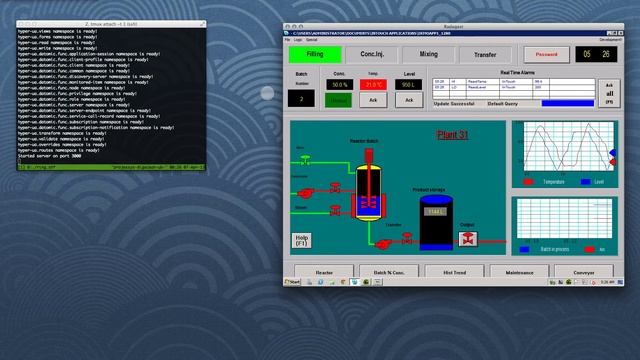Click the Plant 31 title text
640x360 pixels.
click(452, 135)
